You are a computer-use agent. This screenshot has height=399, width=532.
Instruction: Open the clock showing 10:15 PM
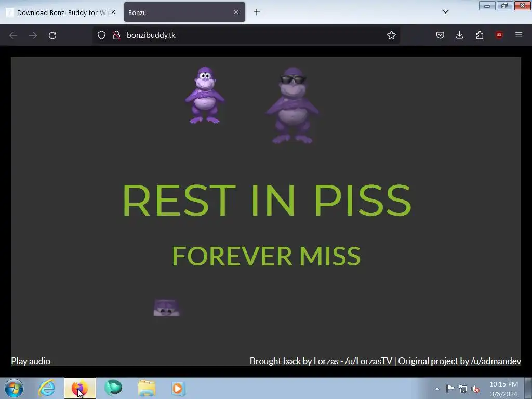[504, 389]
